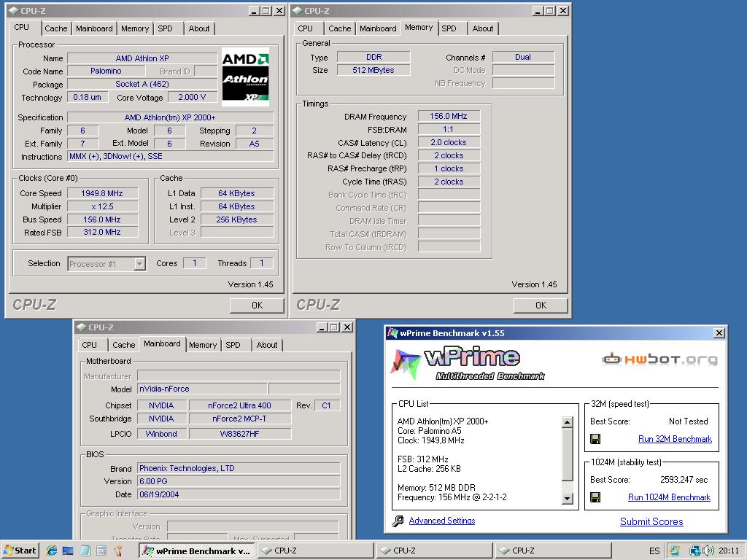Click the last CPU-Z taskbar button
This screenshot has width=747, height=560.
[553, 551]
